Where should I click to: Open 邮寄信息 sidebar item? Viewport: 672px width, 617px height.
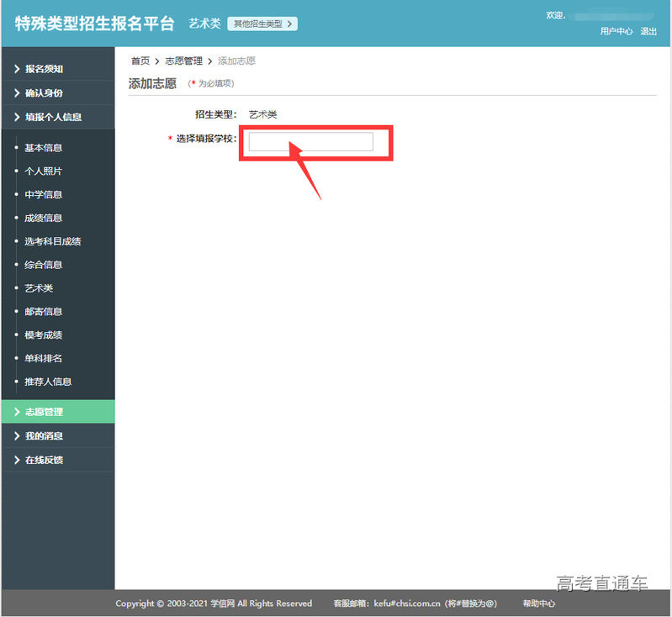point(43,312)
